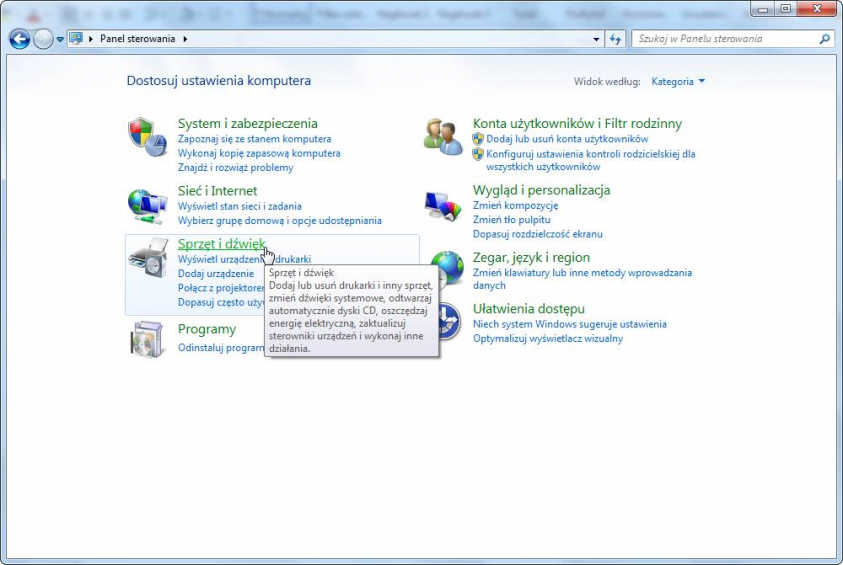The width and height of the screenshot is (843, 565).
Task: Click the Sieć i Internet globe icon
Action: [x=147, y=204]
